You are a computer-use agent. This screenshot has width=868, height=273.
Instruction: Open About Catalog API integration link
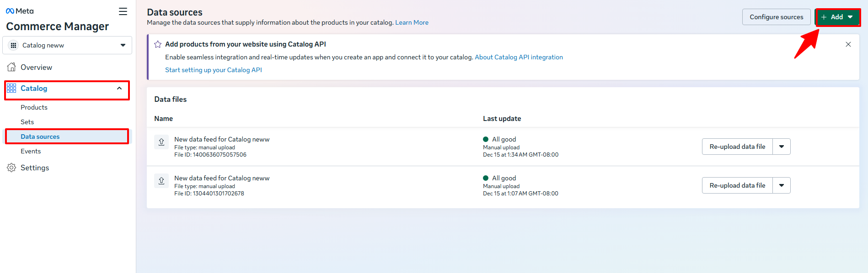point(519,57)
